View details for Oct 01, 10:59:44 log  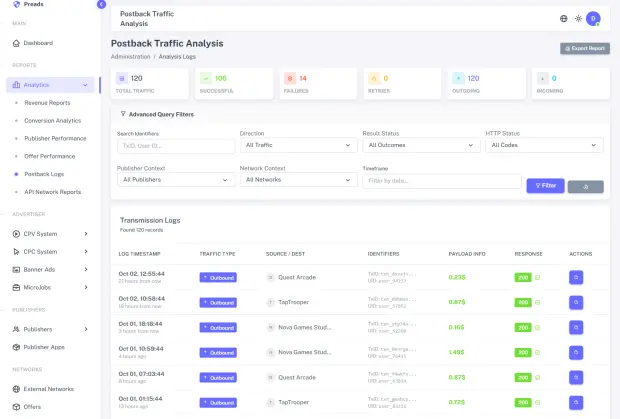click(x=576, y=353)
